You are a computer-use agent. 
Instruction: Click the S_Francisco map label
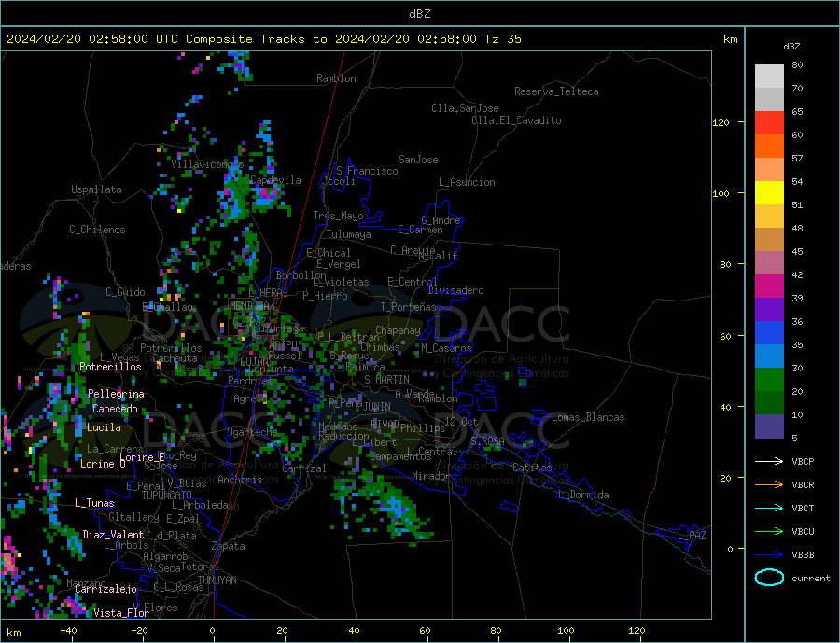coord(367,171)
